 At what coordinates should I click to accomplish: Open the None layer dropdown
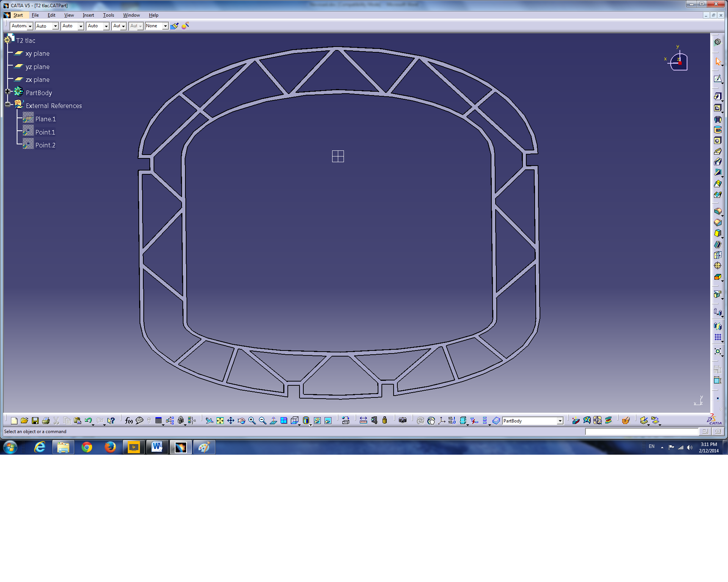pos(165,26)
